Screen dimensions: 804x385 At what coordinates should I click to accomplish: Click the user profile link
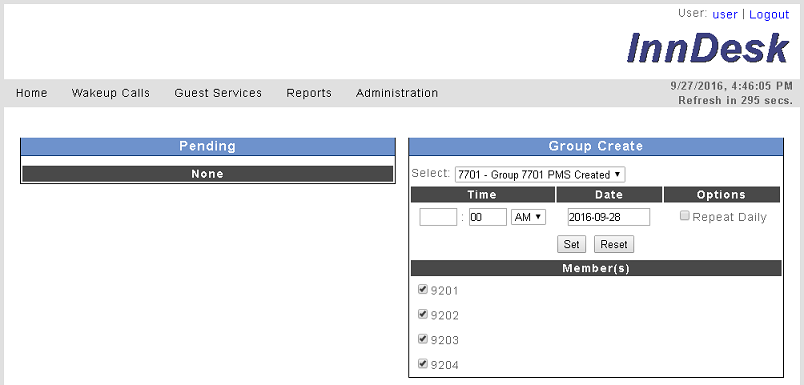(x=725, y=14)
